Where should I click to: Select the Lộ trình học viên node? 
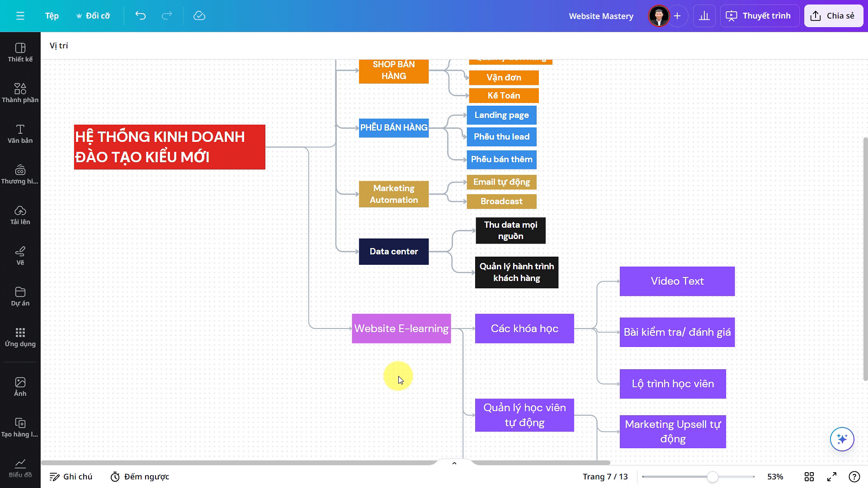673,384
